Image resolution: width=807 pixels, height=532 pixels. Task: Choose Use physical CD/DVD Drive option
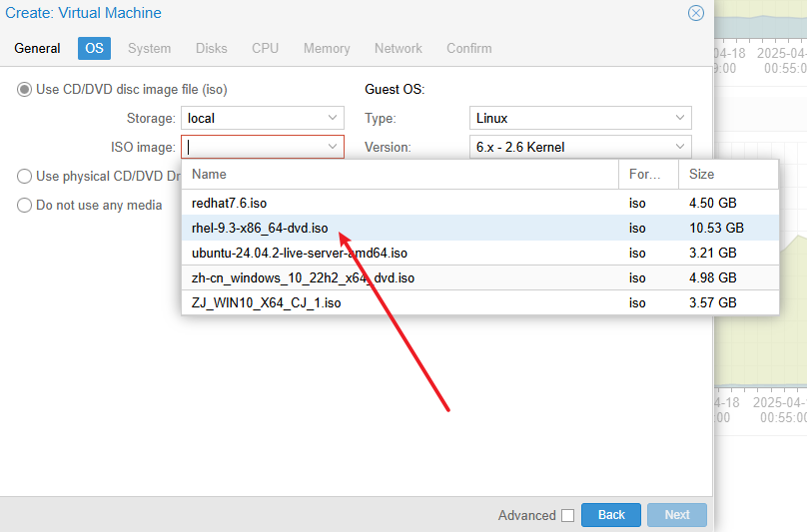[24, 177]
